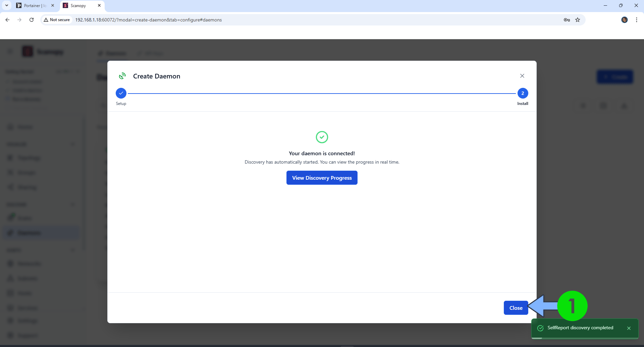Viewport: 644px width, 347px height.
Task: Click the page reload icon
Action: pos(31,20)
